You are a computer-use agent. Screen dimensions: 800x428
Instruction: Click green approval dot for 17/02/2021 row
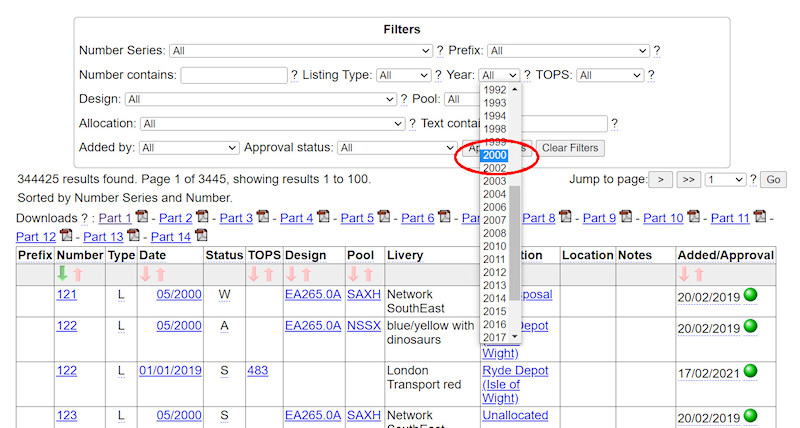coord(750,370)
